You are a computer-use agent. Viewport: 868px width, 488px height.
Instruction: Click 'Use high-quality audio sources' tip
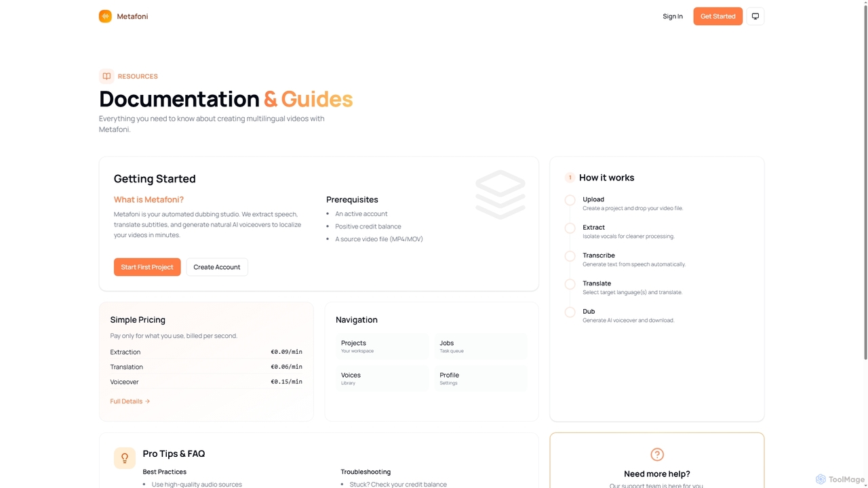tap(197, 484)
